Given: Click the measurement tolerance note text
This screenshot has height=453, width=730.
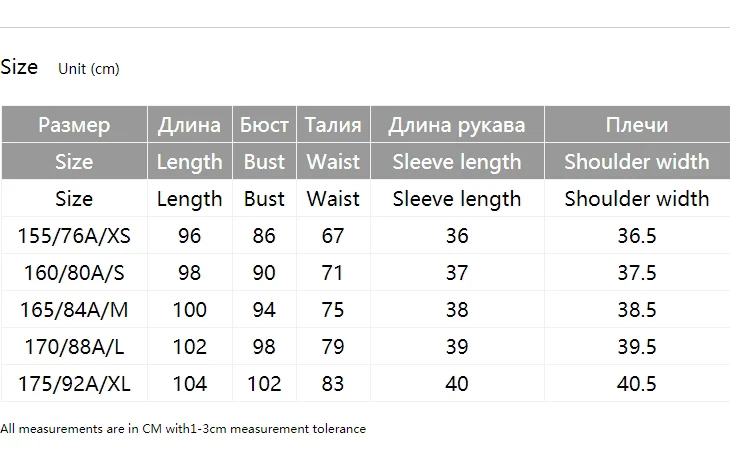Looking at the screenshot, I should click(x=183, y=429).
